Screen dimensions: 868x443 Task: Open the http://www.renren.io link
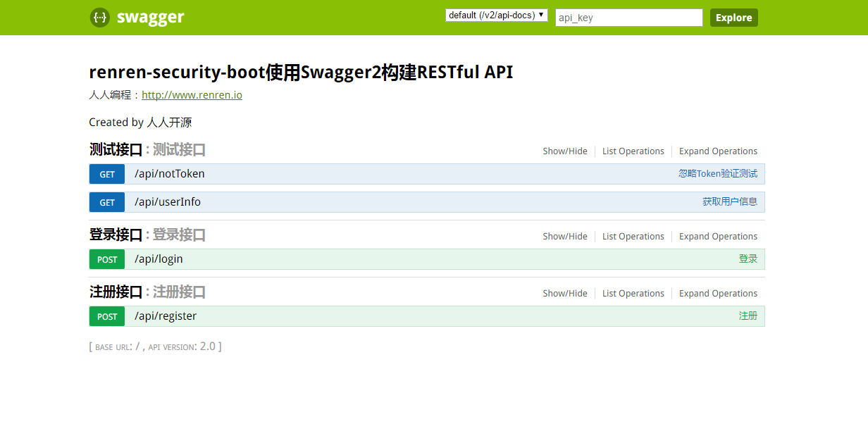coord(192,95)
